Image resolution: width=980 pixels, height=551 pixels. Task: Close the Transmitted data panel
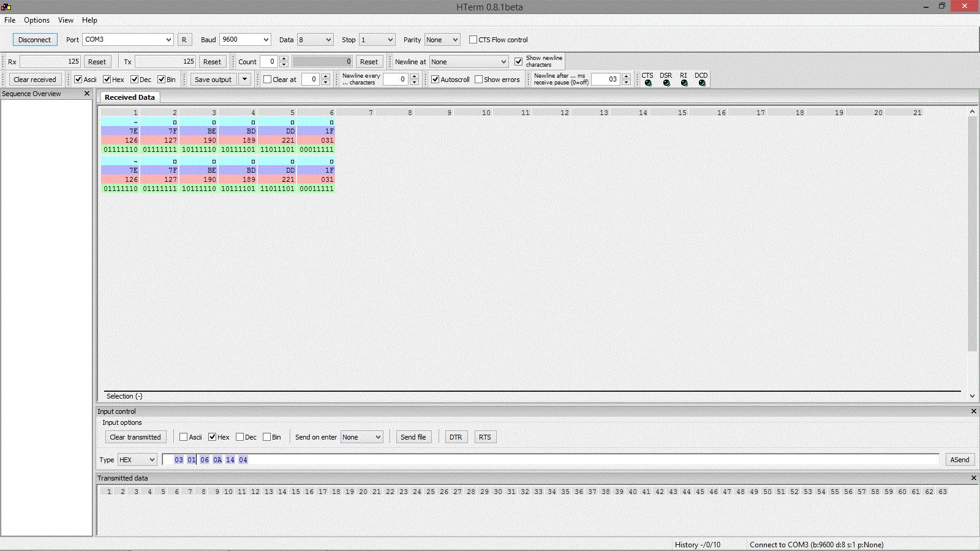point(974,478)
